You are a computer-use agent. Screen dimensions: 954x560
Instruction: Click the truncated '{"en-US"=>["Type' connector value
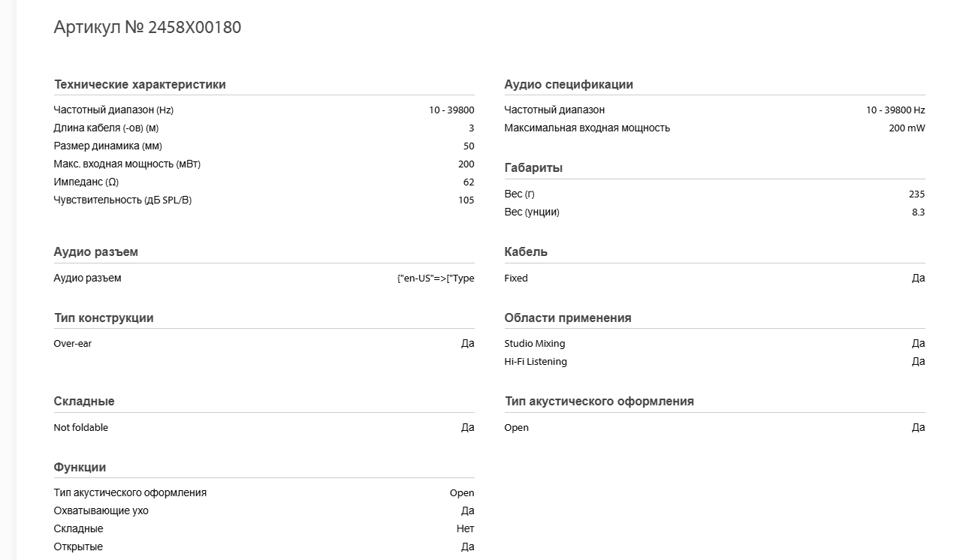click(436, 278)
